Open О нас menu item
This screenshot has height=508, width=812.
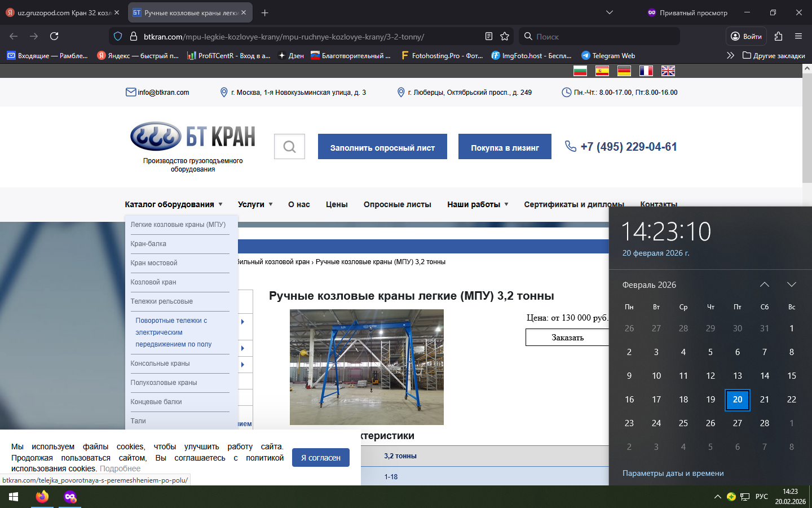coord(299,204)
